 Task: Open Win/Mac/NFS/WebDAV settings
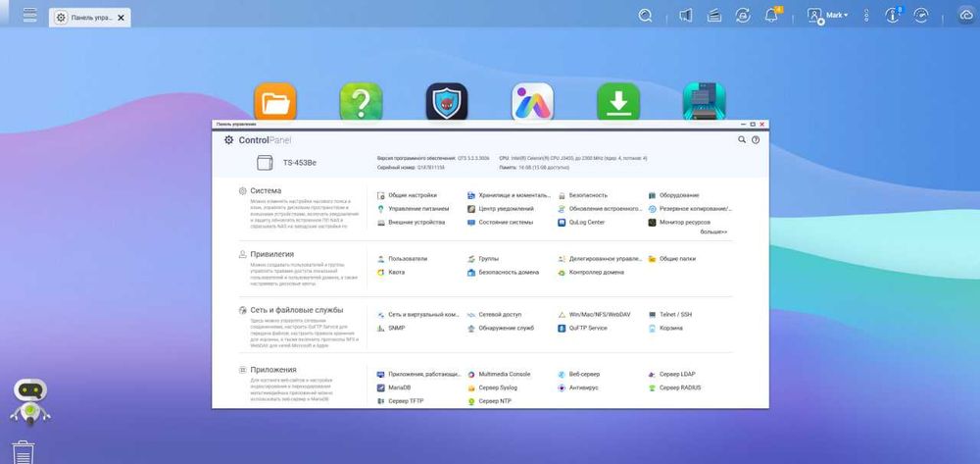point(595,315)
